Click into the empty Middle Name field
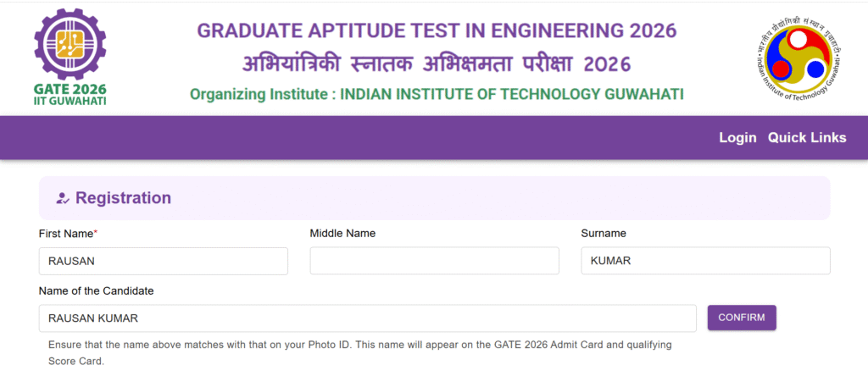Image resolution: width=868 pixels, height=376 pixels. tap(434, 261)
